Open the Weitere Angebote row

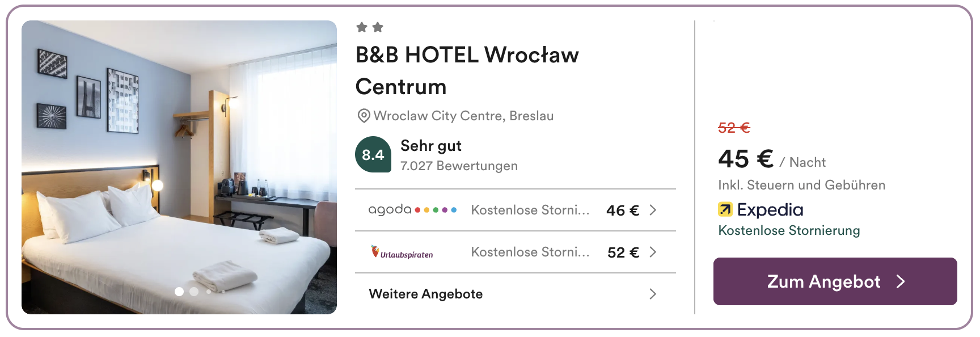[x=516, y=294]
